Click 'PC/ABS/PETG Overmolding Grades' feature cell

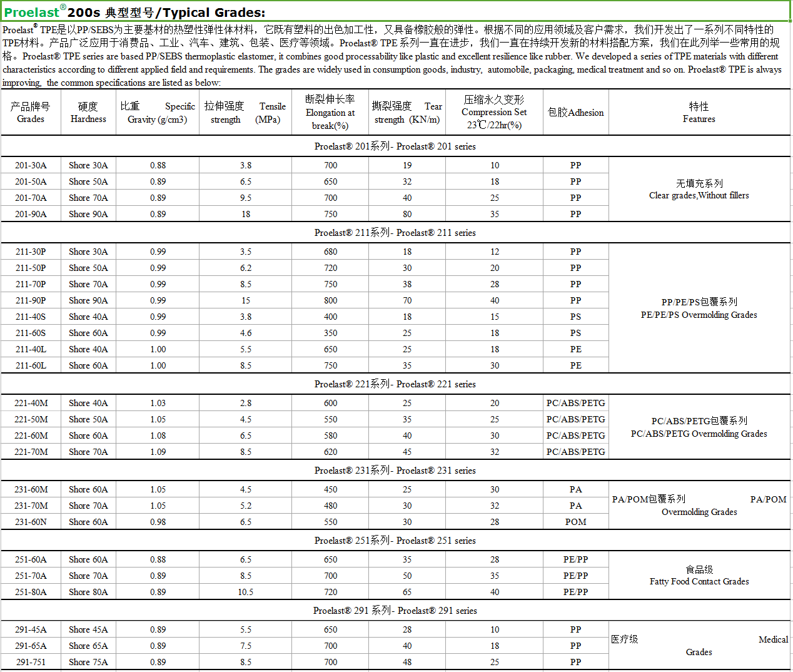tap(699, 427)
